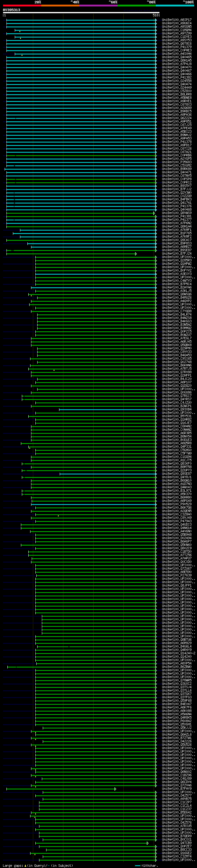Open hit UniRef100_A8IP17
The image size is (197, 868).
click(177, 20)
